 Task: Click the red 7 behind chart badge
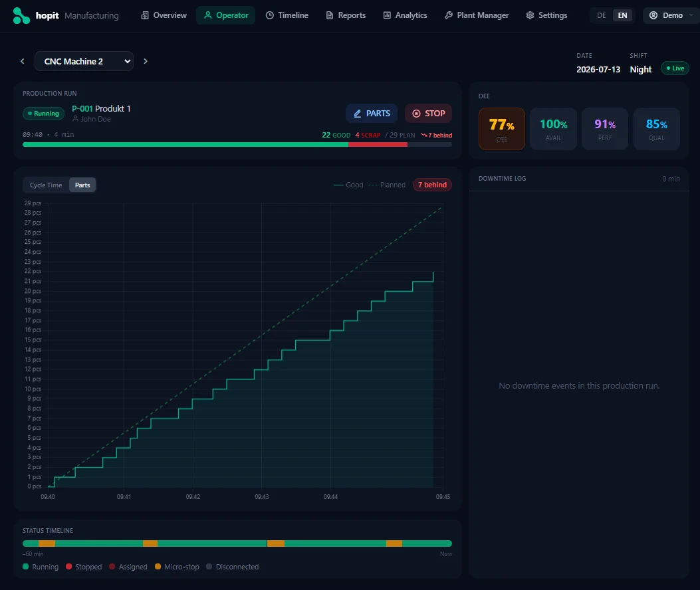(432, 185)
